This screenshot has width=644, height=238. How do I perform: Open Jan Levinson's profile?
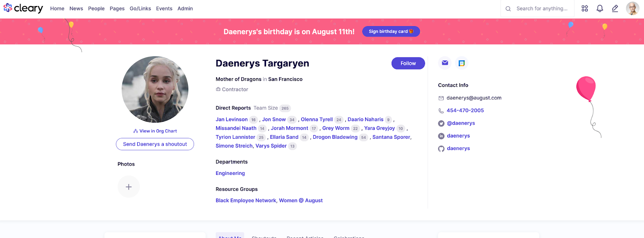[231, 119]
